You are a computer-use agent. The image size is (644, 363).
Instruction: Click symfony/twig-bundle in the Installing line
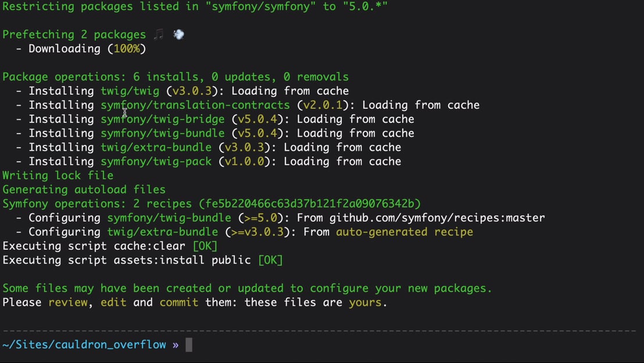[162, 133]
